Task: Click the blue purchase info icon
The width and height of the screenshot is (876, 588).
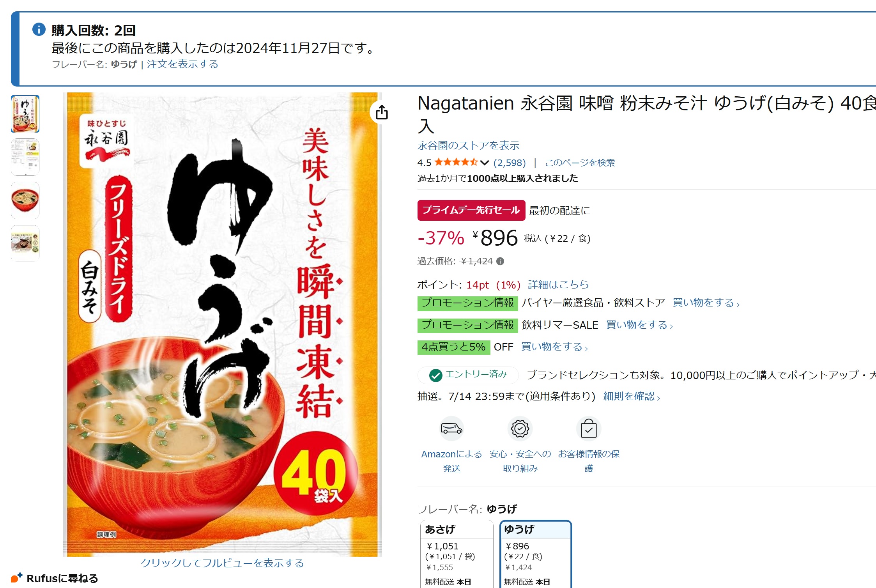Action: click(x=39, y=29)
